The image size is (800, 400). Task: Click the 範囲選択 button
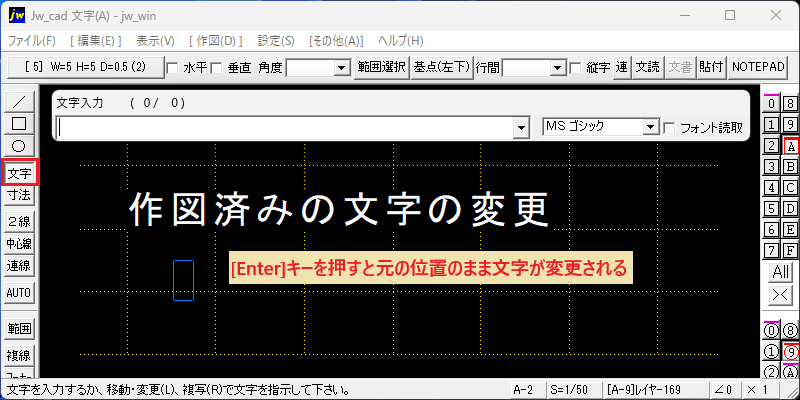pos(382,67)
